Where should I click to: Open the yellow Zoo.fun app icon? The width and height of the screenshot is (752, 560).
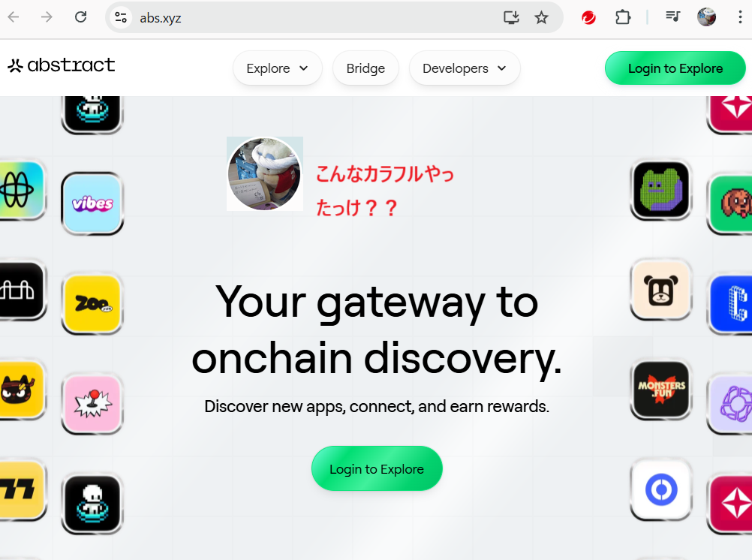coord(92,303)
